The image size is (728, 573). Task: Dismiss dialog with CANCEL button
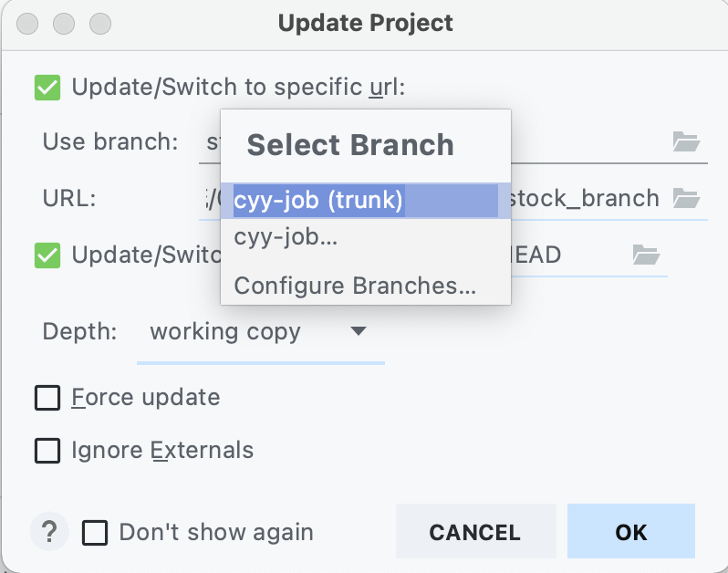[476, 531]
